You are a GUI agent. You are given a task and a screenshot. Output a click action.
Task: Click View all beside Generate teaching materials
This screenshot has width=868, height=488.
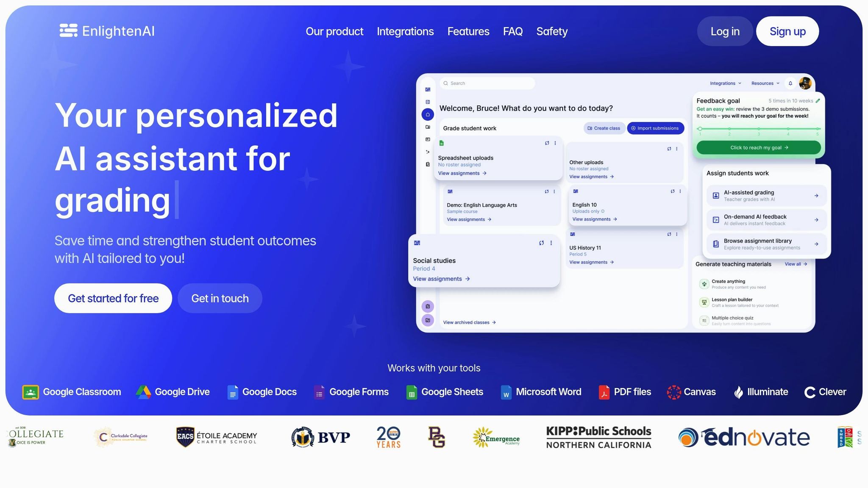click(x=796, y=264)
